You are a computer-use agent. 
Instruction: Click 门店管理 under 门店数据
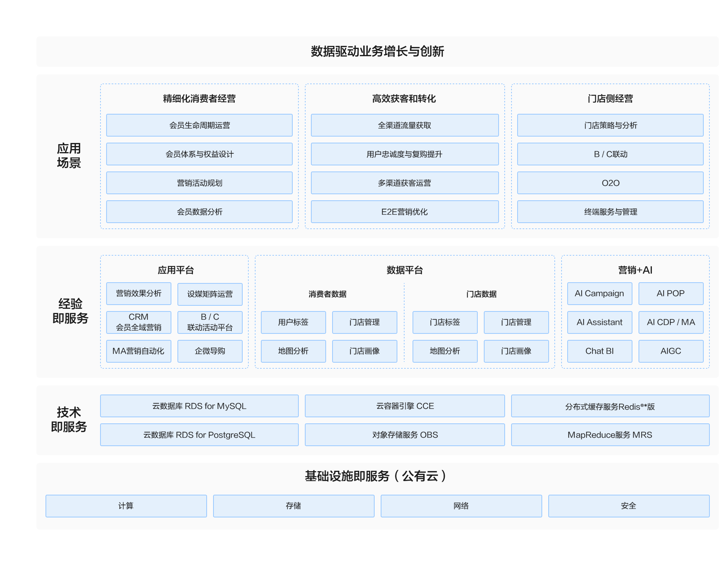(x=516, y=322)
